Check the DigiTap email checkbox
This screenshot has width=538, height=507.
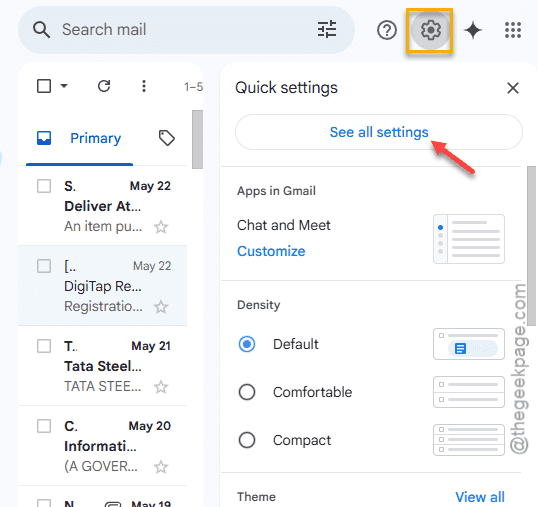click(44, 266)
